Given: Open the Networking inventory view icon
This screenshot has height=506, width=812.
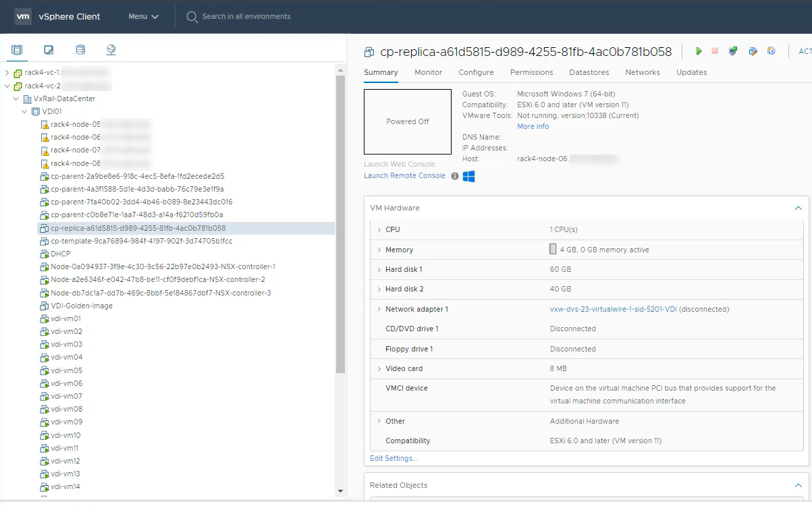Looking at the screenshot, I should [x=111, y=50].
